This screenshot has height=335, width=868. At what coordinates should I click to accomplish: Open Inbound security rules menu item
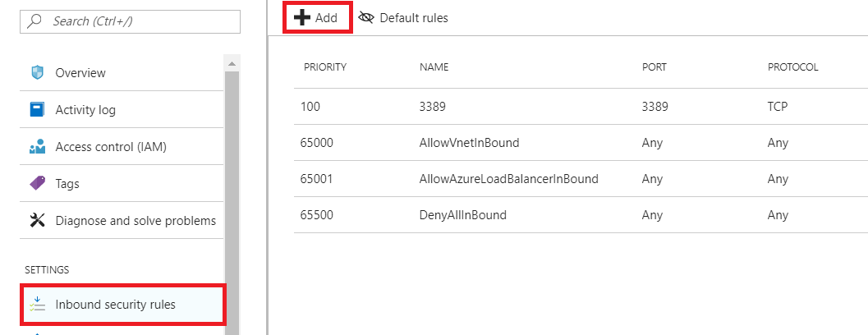115,305
